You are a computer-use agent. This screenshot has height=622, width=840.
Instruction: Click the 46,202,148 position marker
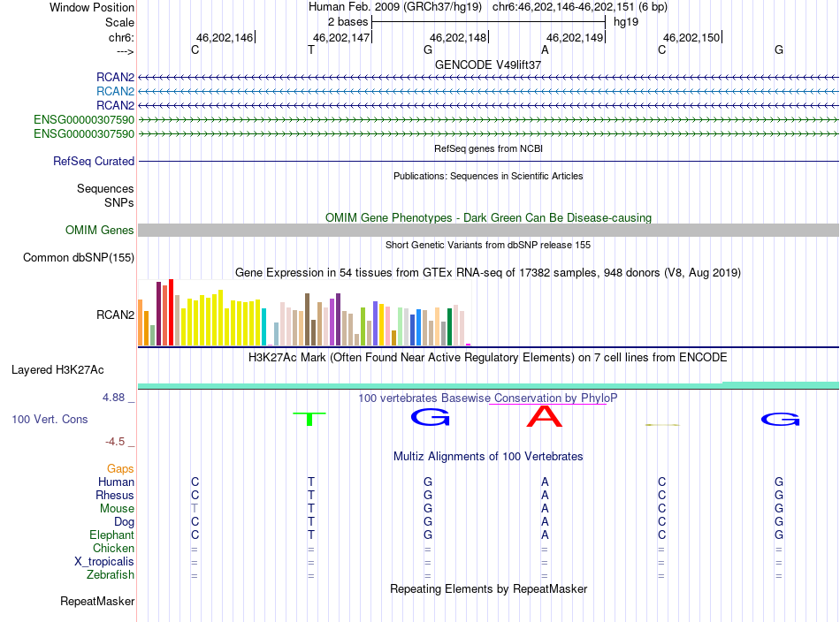[x=458, y=37]
